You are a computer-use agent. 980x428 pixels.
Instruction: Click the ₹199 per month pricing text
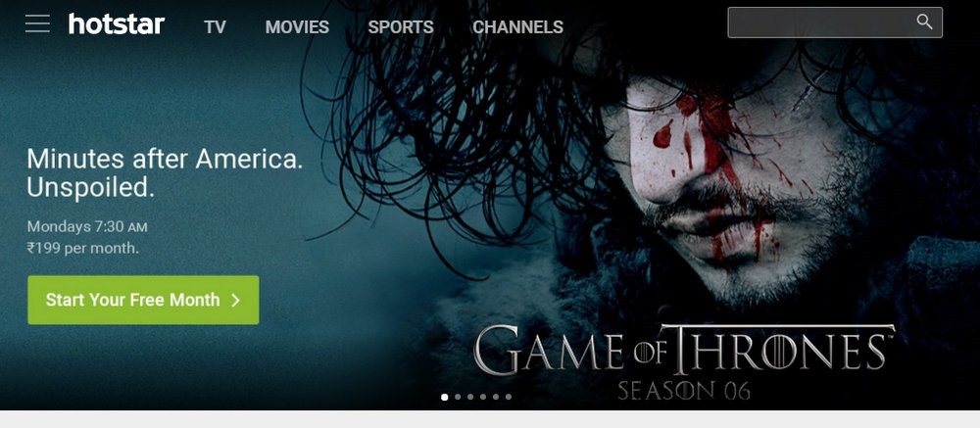(82, 248)
